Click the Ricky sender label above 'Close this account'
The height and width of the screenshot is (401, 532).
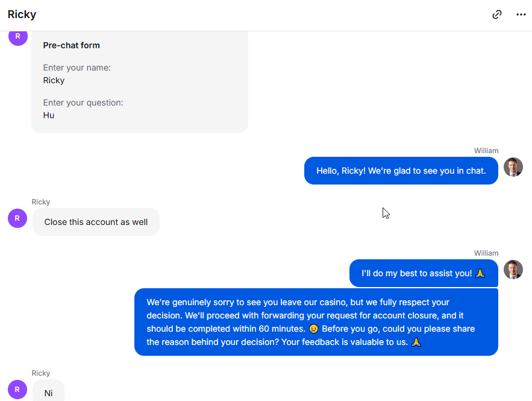[x=41, y=202]
